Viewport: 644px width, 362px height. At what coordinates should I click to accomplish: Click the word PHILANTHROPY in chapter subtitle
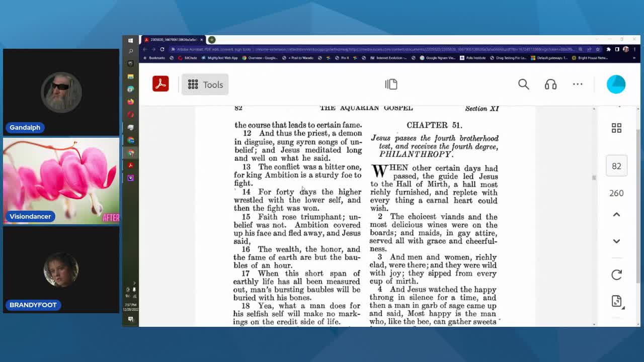[416, 154]
